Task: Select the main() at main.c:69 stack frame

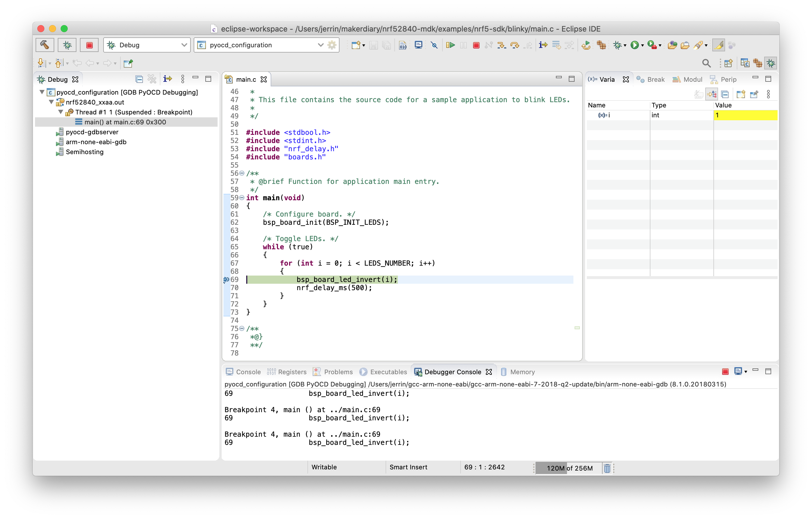Action: pos(126,122)
